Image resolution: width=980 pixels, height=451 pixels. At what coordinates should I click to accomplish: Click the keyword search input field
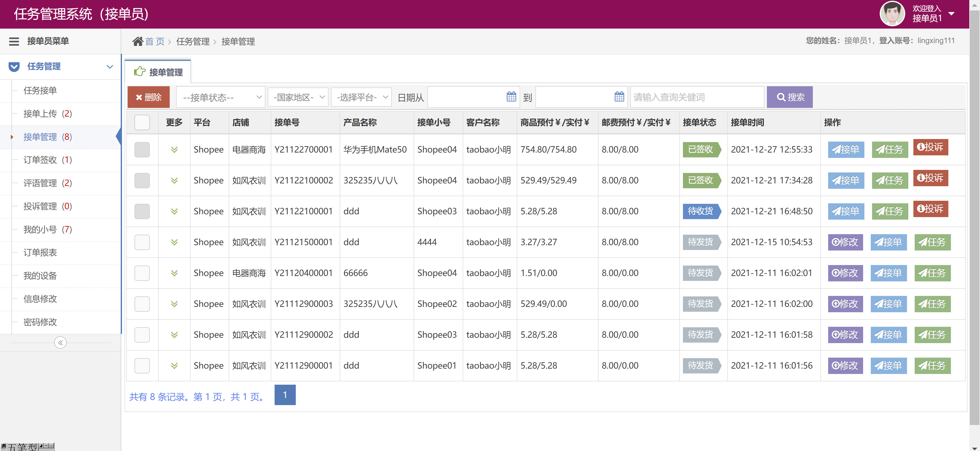point(697,97)
